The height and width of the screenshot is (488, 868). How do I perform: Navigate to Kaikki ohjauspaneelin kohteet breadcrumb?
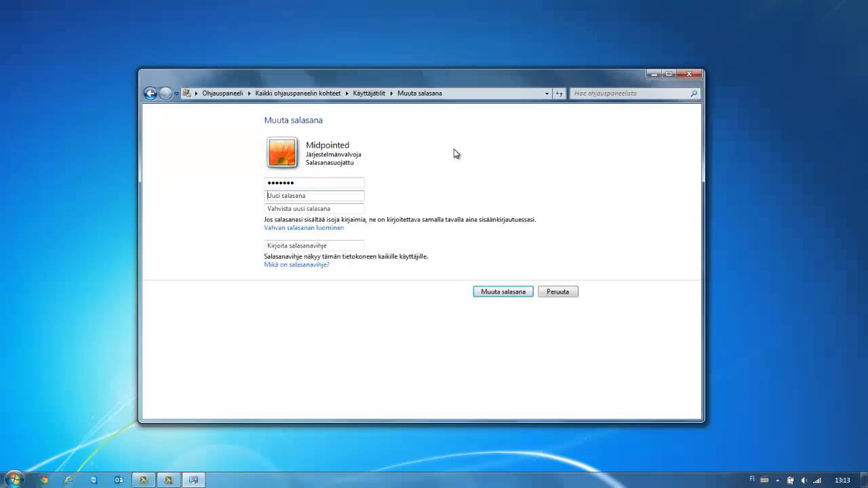coord(298,93)
